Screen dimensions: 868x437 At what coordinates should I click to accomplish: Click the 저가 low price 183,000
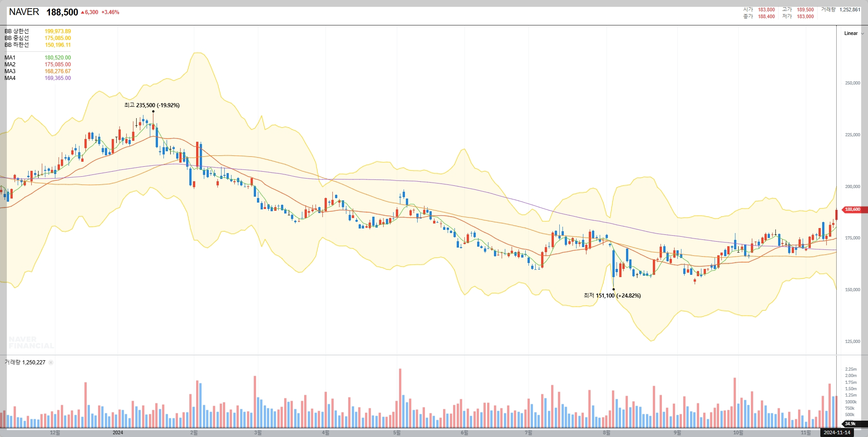pyautogui.click(x=805, y=16)
